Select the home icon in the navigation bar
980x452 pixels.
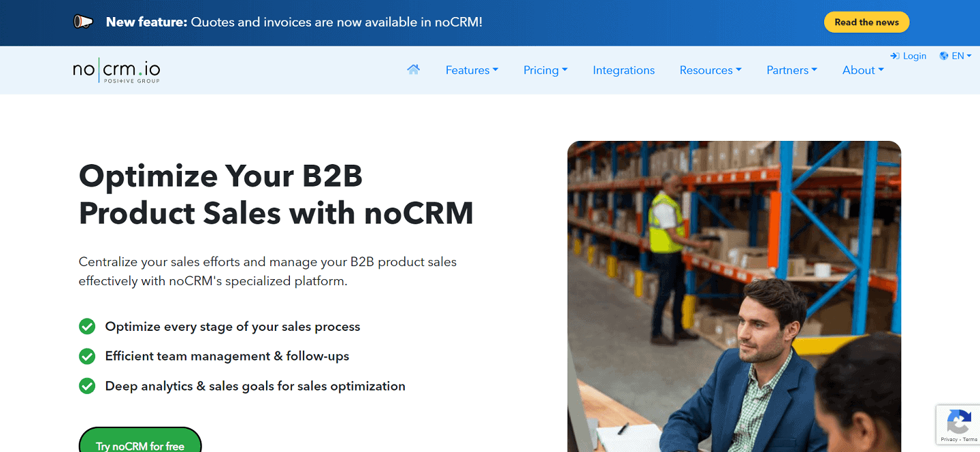(413, 69)
